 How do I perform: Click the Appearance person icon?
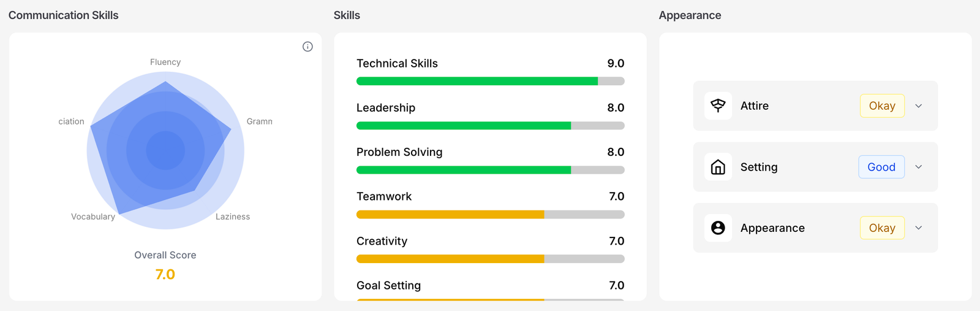click(718, 228)
